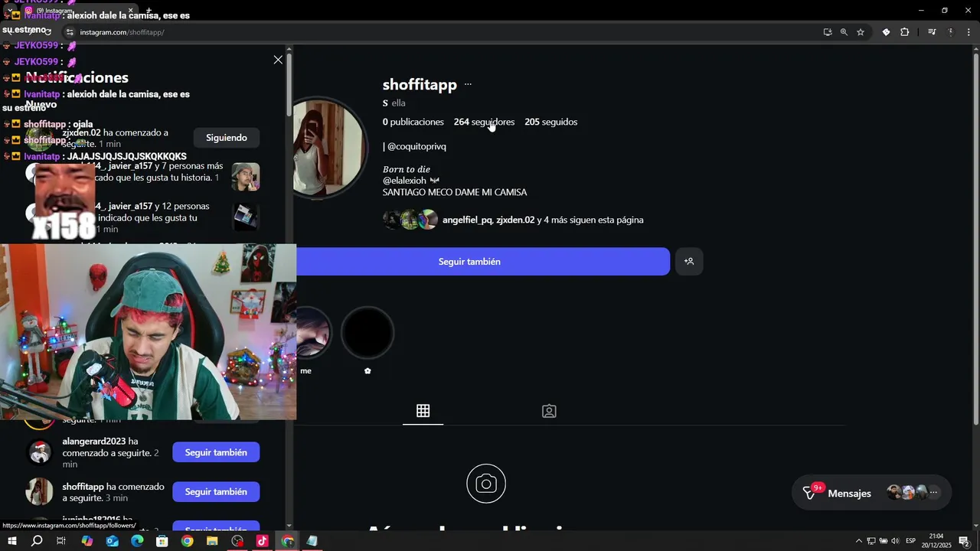Open the 264 seguidores list
The image size is (980, 551).
[x=484, y=122]
